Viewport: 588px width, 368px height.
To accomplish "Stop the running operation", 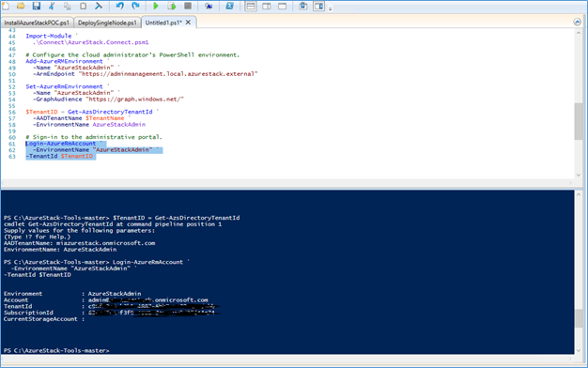I will click(188, 6).
